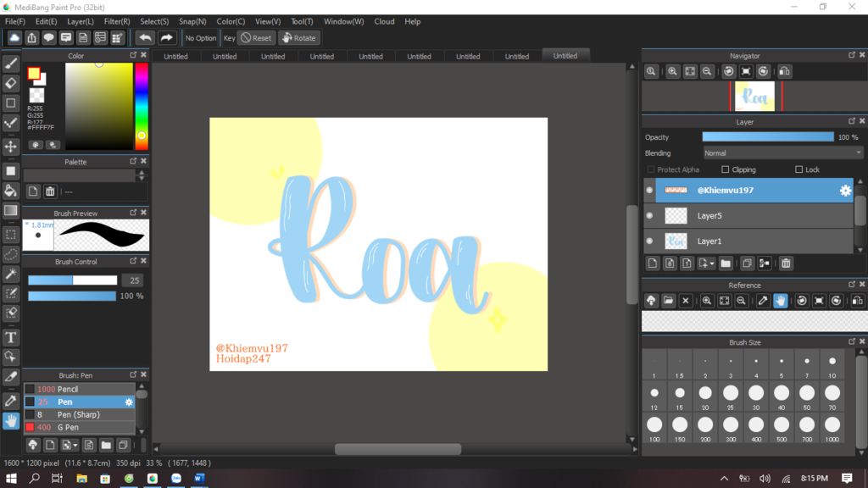Click the Undo arrow in toolbar

coord(145,38)
